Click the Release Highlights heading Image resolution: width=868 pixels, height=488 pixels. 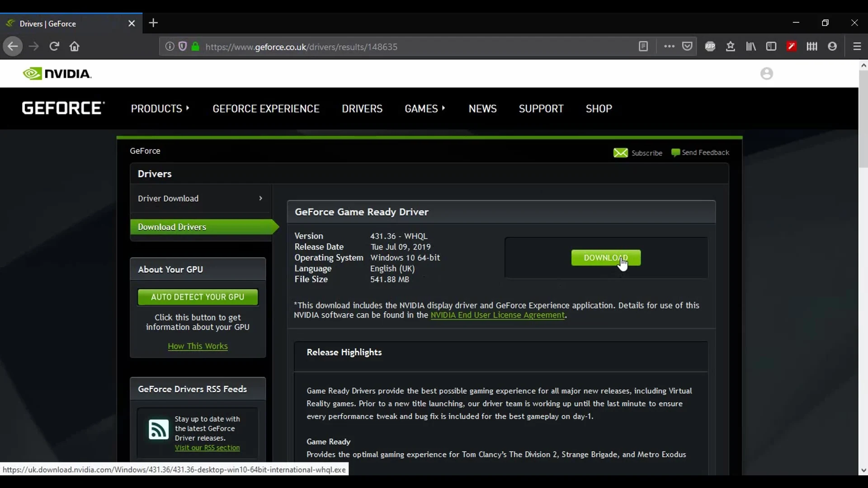coord(344,352)
